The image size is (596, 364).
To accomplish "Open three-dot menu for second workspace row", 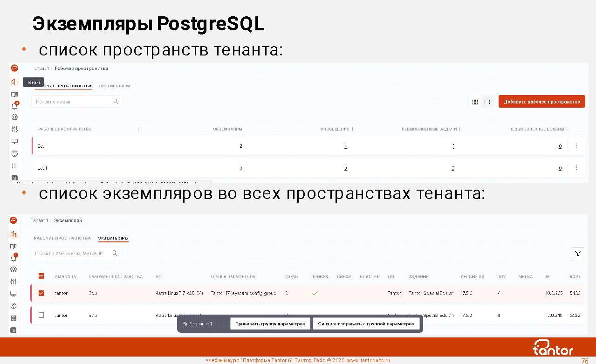I will tap(576, 168).
